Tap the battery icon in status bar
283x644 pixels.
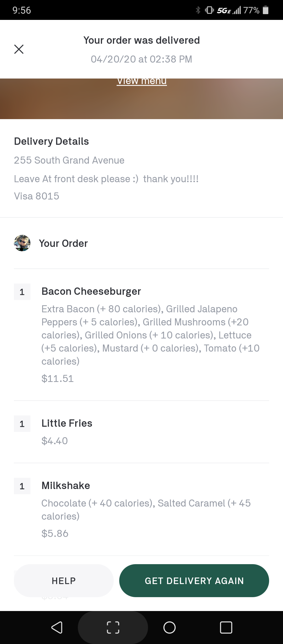pyautogui.click(x=265, y=10)
